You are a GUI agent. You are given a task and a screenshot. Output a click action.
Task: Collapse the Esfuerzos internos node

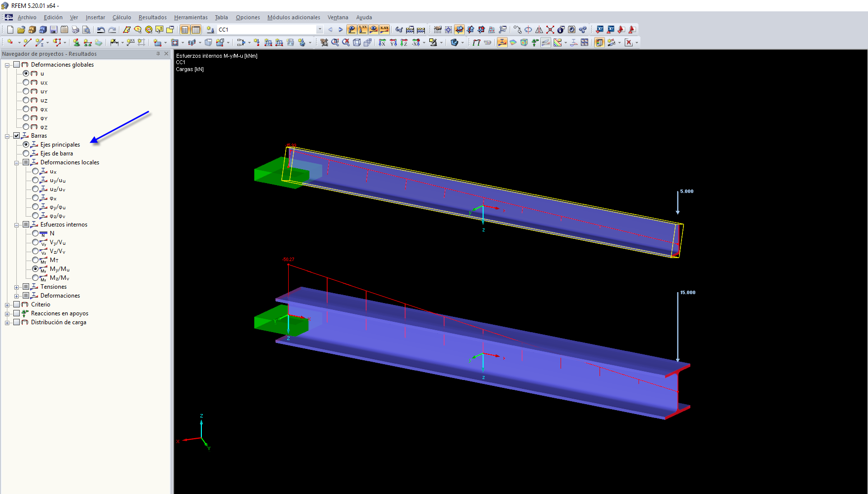point(17,225)
